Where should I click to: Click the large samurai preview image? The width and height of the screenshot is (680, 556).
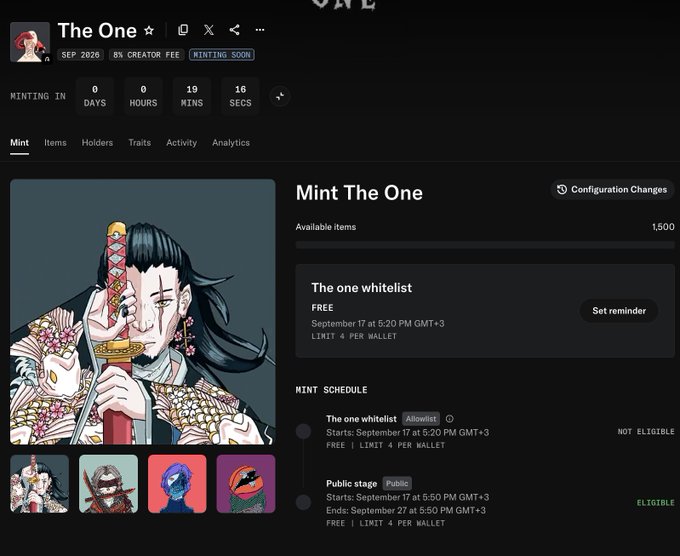143,312
